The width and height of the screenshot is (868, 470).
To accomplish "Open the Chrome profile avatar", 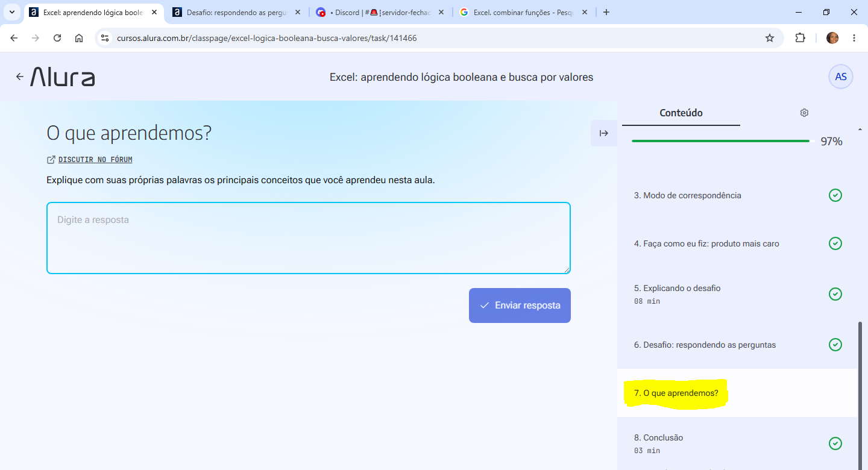I will 832,38.
